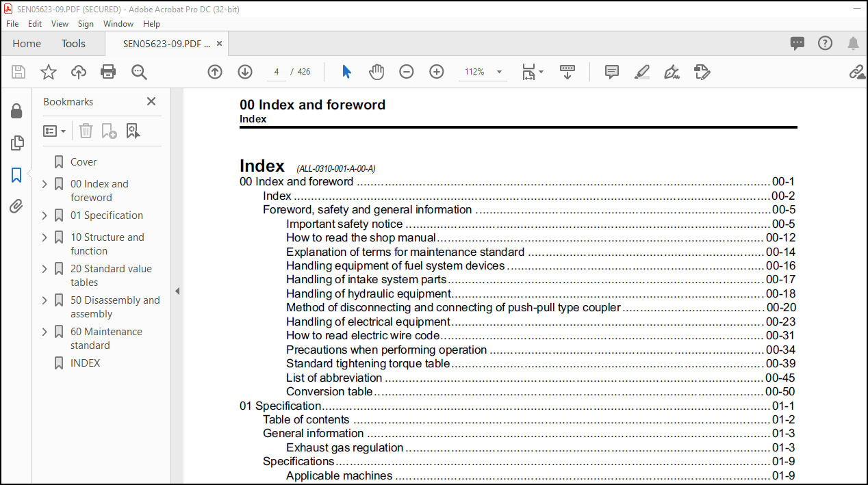Image resolution: width=868 pixels, height=485 pixels.
Task: Close the SEN05623-09.PDF document tab
Action: click(x=219, y=43)
